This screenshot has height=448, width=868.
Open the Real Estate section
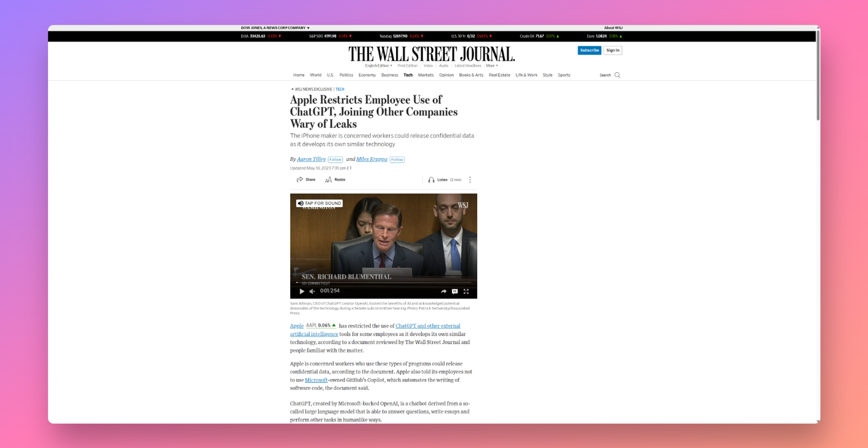point(499,75)
